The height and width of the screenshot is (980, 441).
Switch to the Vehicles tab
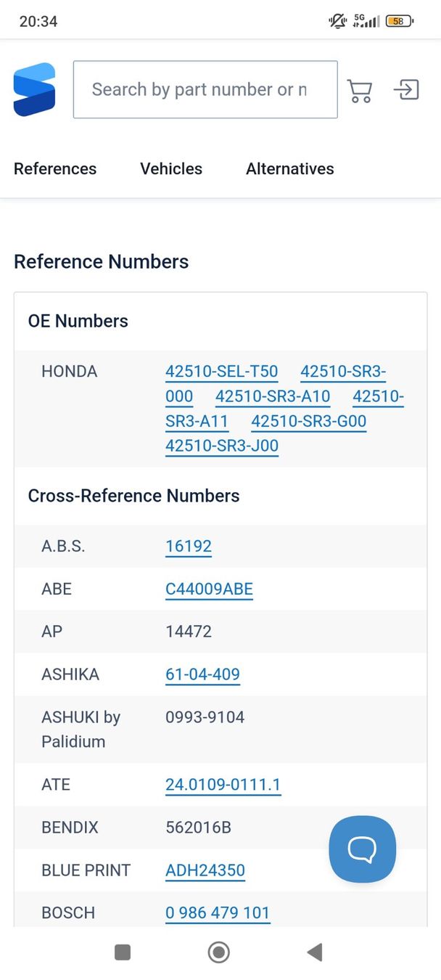pos(171,168)
